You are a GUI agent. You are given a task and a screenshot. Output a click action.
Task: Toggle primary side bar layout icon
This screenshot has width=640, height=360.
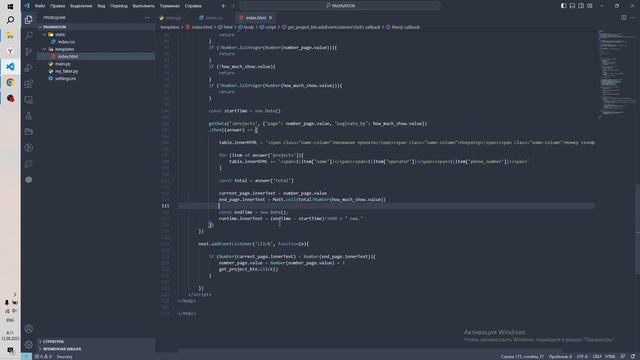(x=563, y=6)
